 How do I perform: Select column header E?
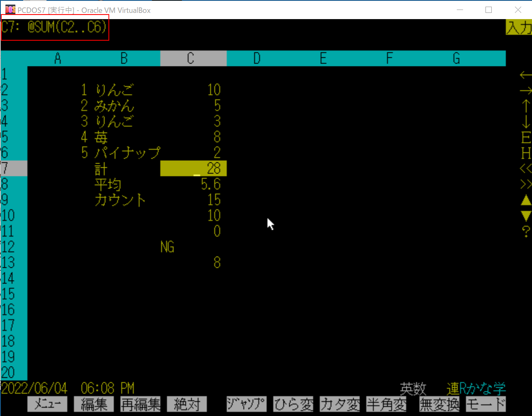tap(323, 59)
